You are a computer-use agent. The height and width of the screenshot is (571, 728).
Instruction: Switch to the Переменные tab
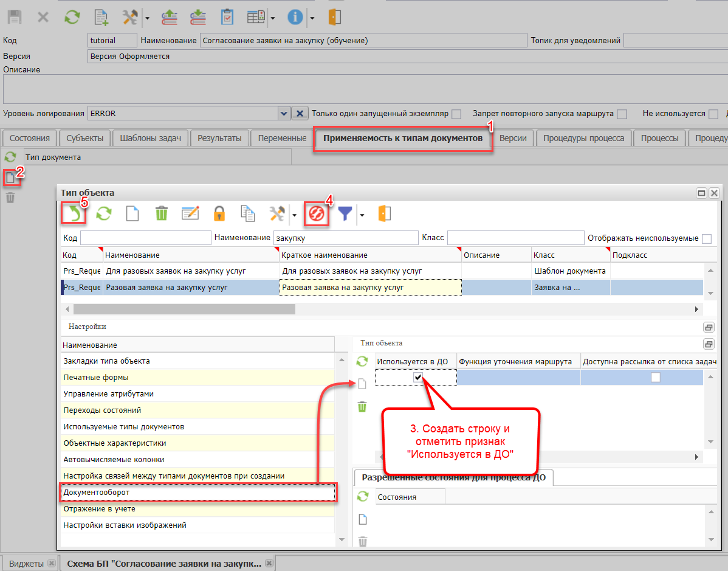coord(282,138)
